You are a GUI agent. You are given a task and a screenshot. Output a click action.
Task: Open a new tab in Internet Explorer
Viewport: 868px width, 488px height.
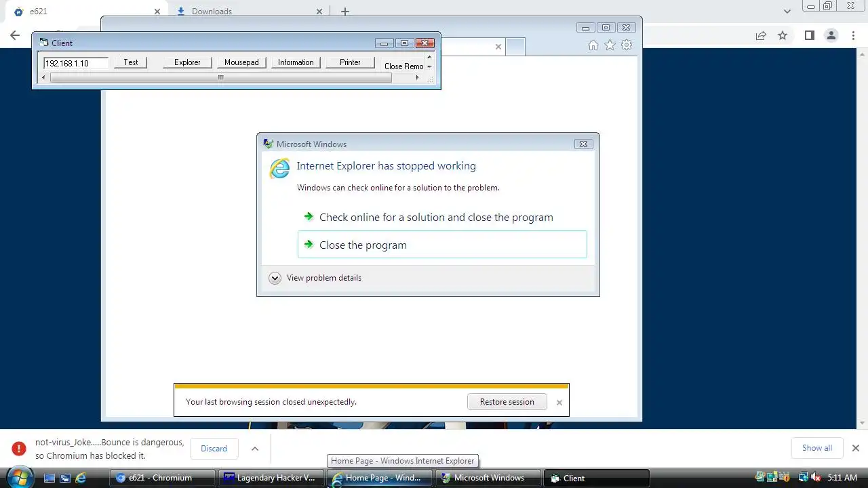pos(516,47)
